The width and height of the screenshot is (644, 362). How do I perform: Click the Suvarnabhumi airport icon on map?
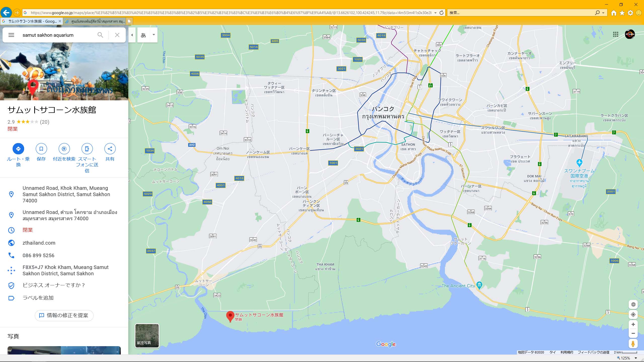click(579, 163)
